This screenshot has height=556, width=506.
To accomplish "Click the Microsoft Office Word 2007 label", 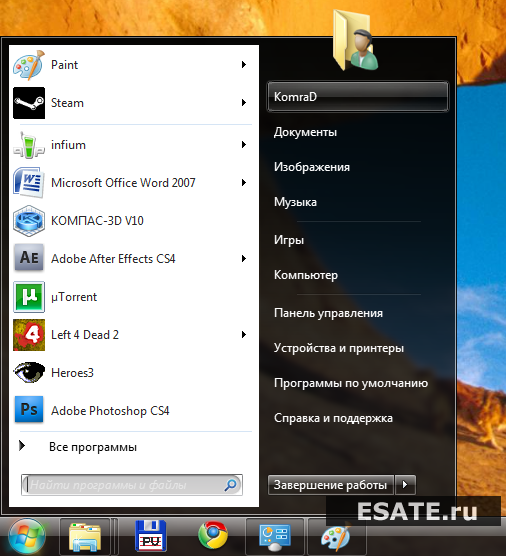I will [123, 183].
